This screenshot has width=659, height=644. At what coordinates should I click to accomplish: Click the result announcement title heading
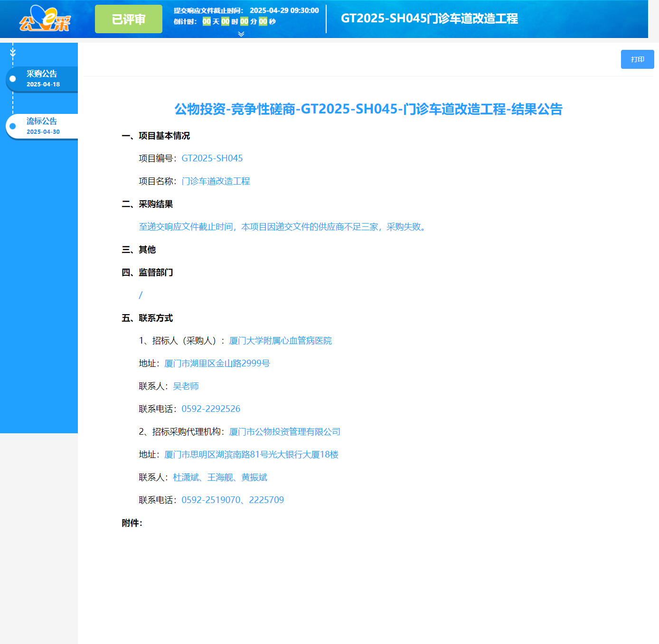(x=368, y=109)
